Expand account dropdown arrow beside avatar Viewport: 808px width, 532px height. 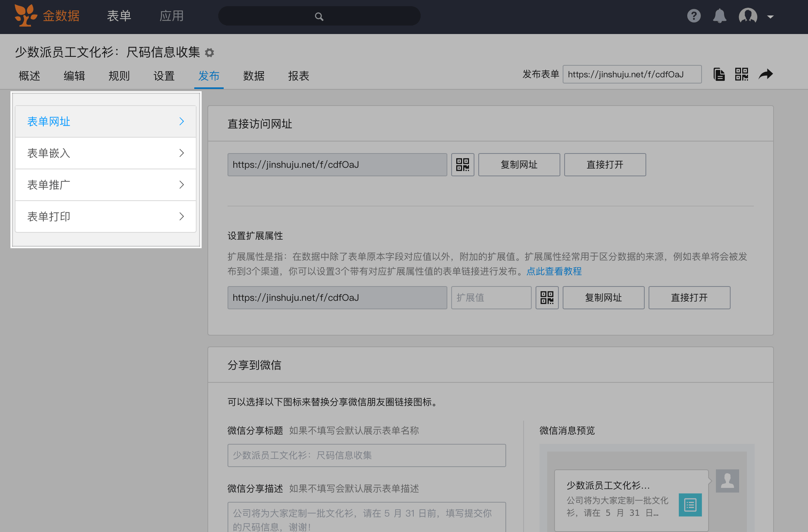[770, 17]
